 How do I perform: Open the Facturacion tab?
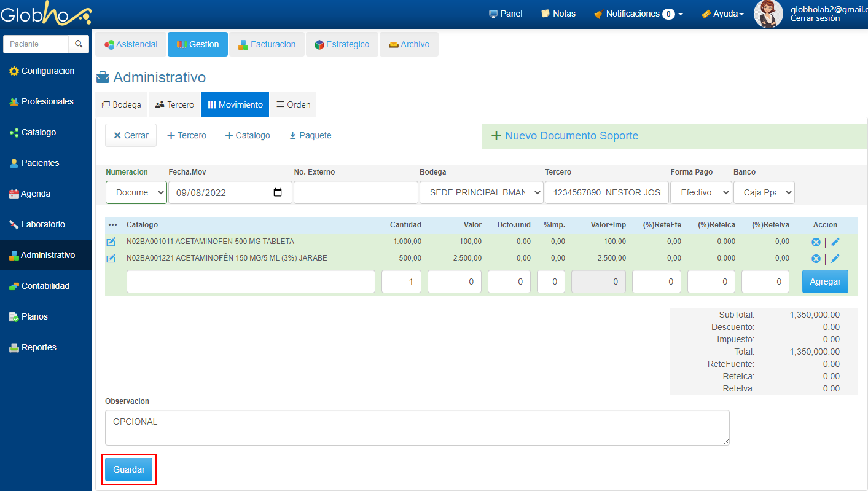tap(267, 44)
